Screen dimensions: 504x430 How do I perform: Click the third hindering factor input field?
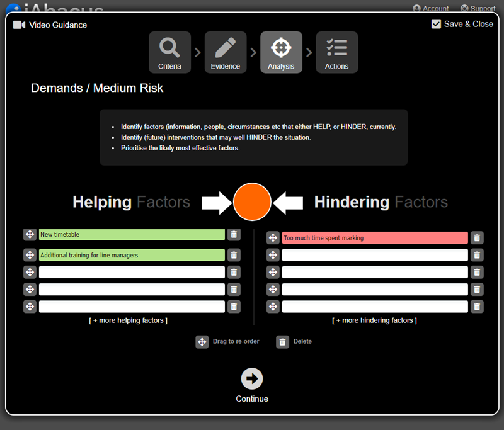tap(375, 273)
